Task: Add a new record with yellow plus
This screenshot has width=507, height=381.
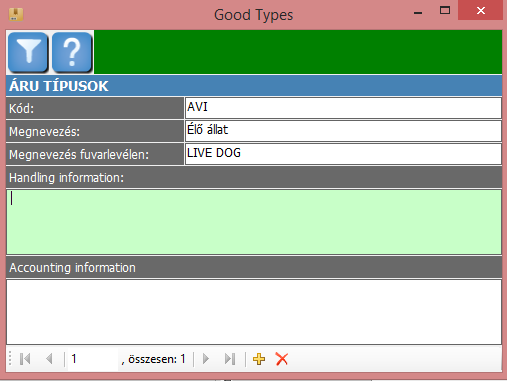Action: tap(259, 359)
